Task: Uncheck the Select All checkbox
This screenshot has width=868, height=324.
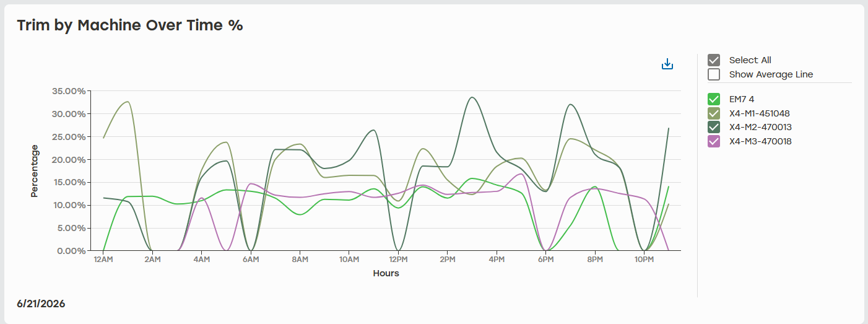Action: (x=714, y=60)
